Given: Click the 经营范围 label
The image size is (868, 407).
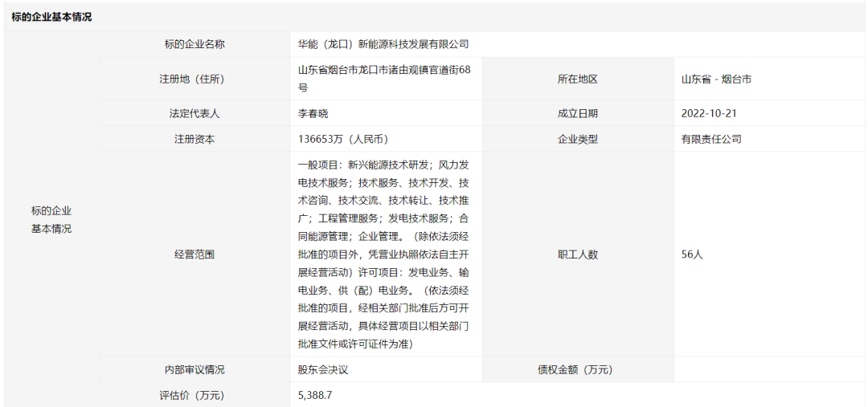Looking at the screenshot, I should click(x=194, y=254).
